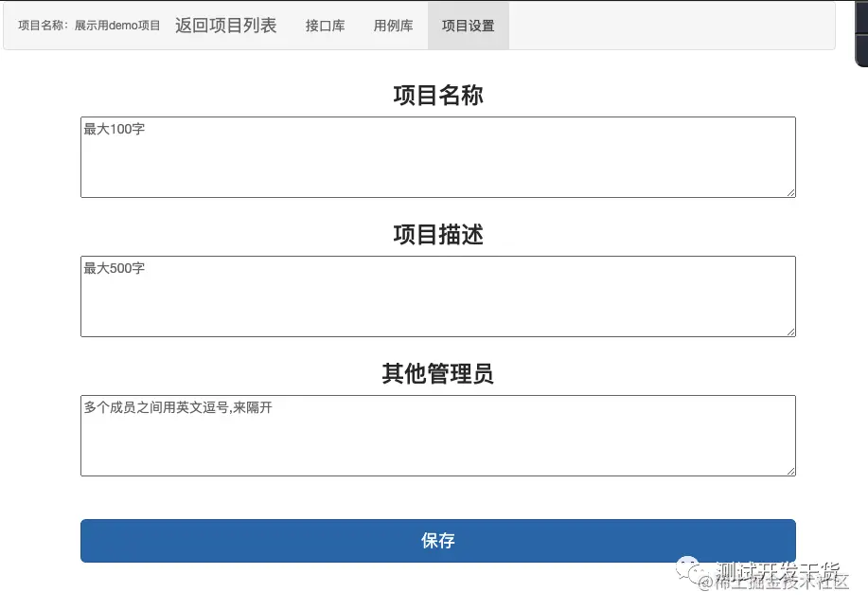Switch to the 接口库 tab

(325, 26)
